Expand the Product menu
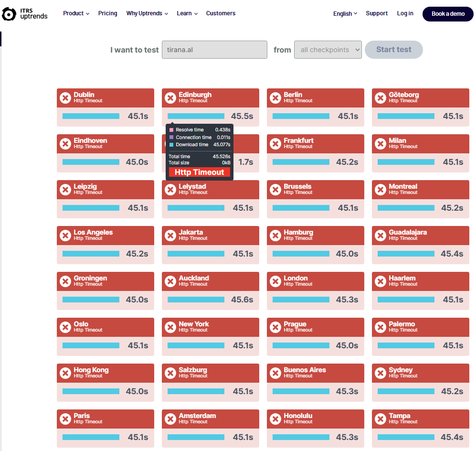Screen dimensions: 476x451 pyautogui.click(x=76, y=13)
